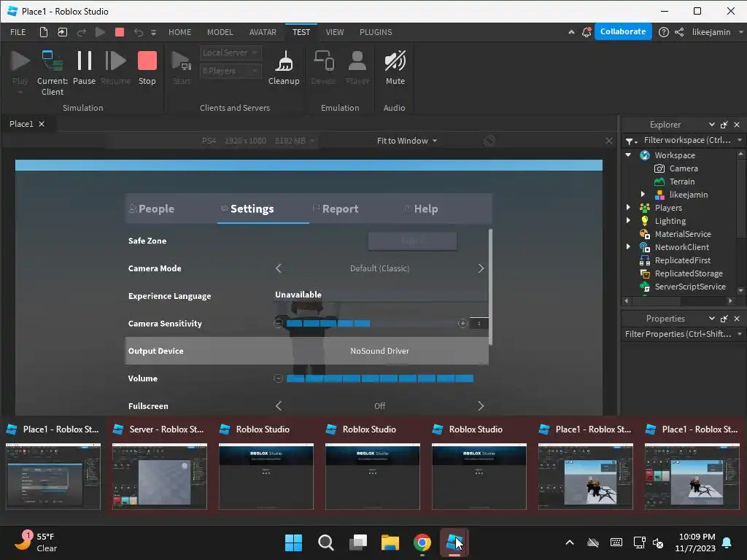This screenshot has height=560, width=747.
Task: Switch to the PLUGINS ribbon tab
Action: coord(376,32)
